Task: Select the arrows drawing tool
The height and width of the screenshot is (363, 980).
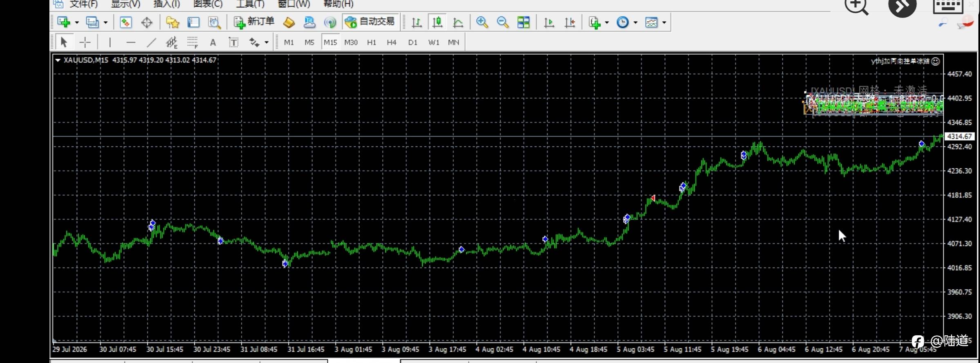Action: (254, 42)
